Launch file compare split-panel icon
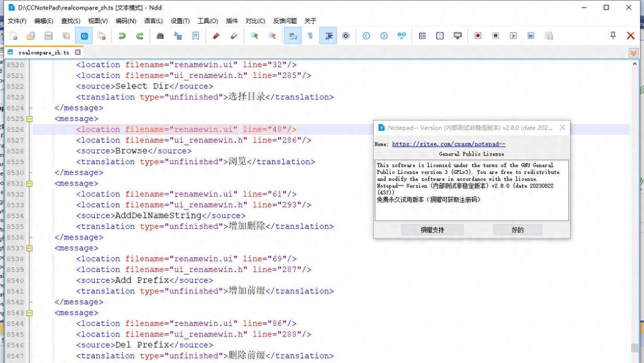The width and height of the screenshot is (644, 363). click(422, 36)
